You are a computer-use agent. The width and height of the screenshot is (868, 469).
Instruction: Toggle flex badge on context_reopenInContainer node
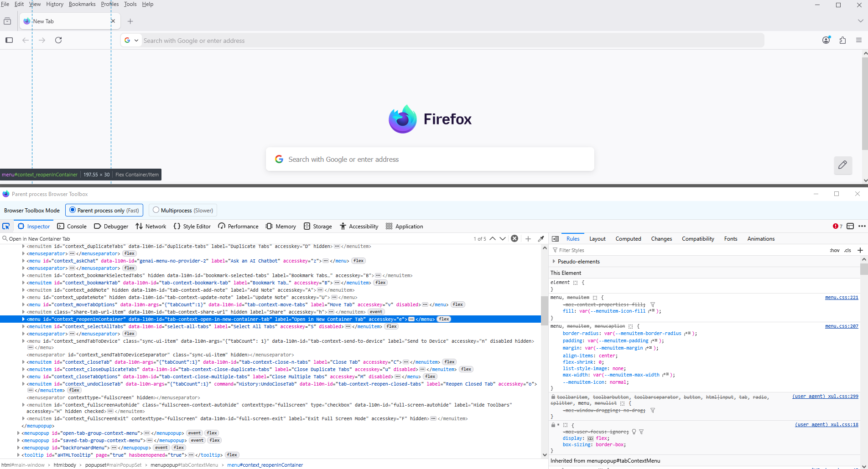point(444,319)
